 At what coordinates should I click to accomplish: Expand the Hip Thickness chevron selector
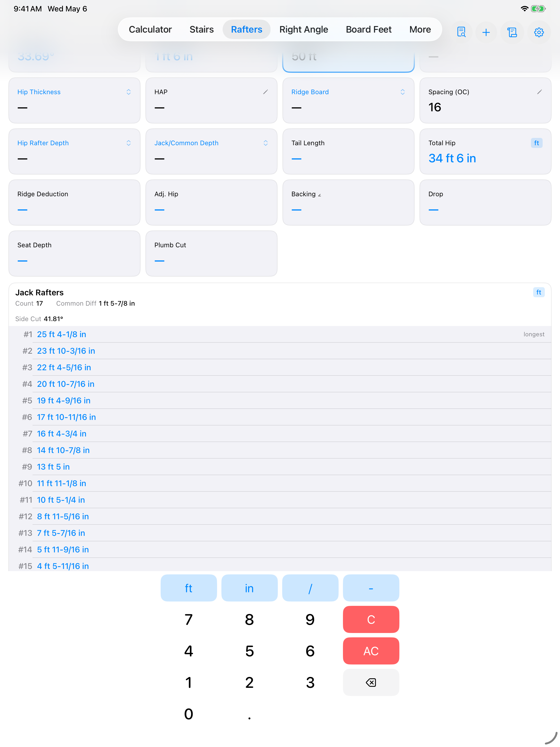[129, 92]
